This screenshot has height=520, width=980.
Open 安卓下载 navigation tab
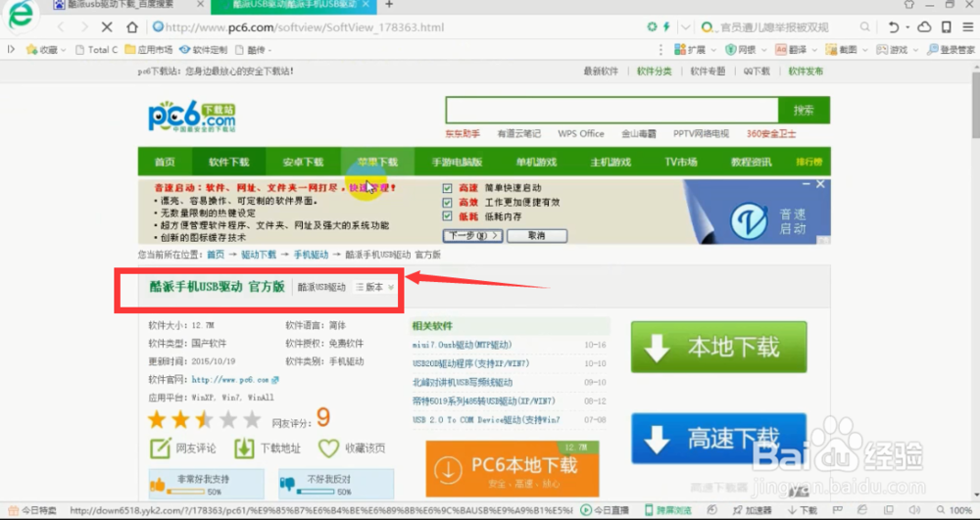303,163
